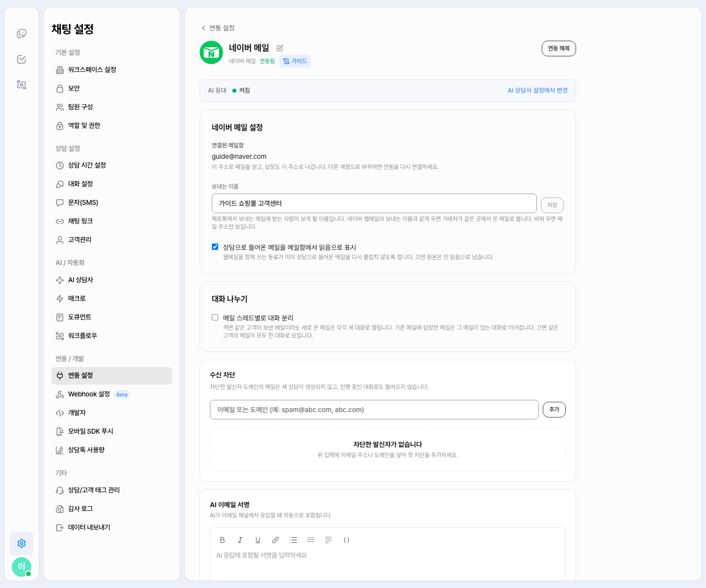Apply bold formatting in signature editor

[223, 540]
